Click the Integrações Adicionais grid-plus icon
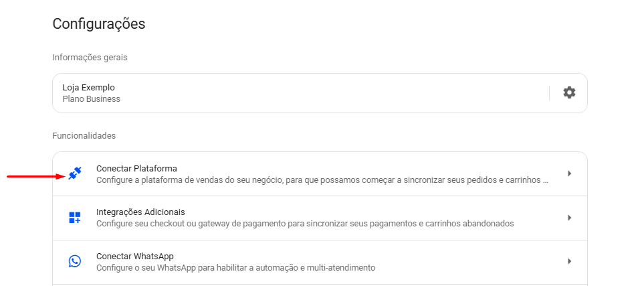 75,217
